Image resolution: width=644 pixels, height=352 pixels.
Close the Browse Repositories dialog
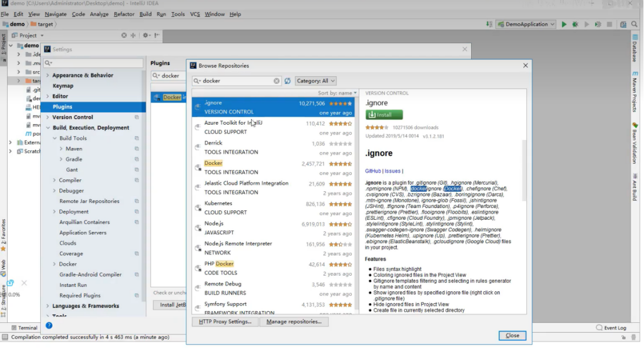click(512, 336)
